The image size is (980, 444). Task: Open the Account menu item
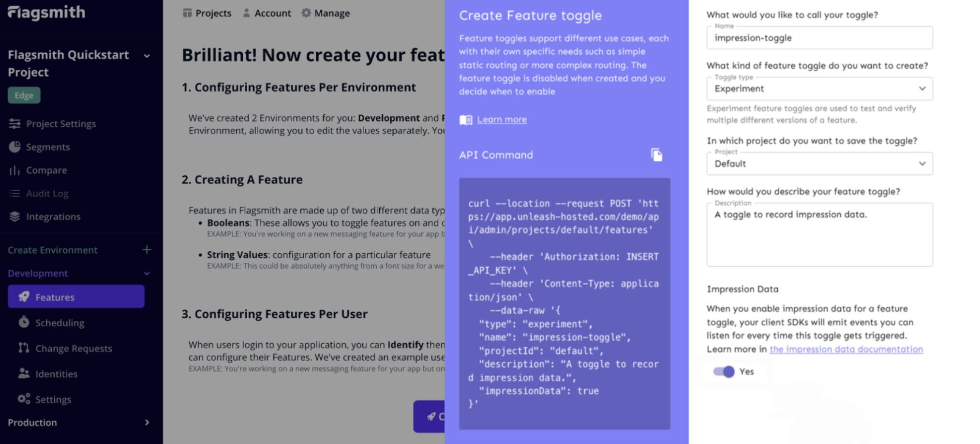(267, 13)
